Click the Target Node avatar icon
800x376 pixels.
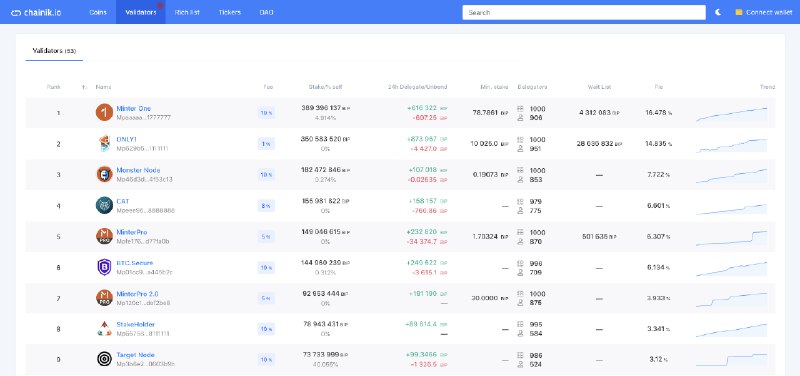[104, 359]
